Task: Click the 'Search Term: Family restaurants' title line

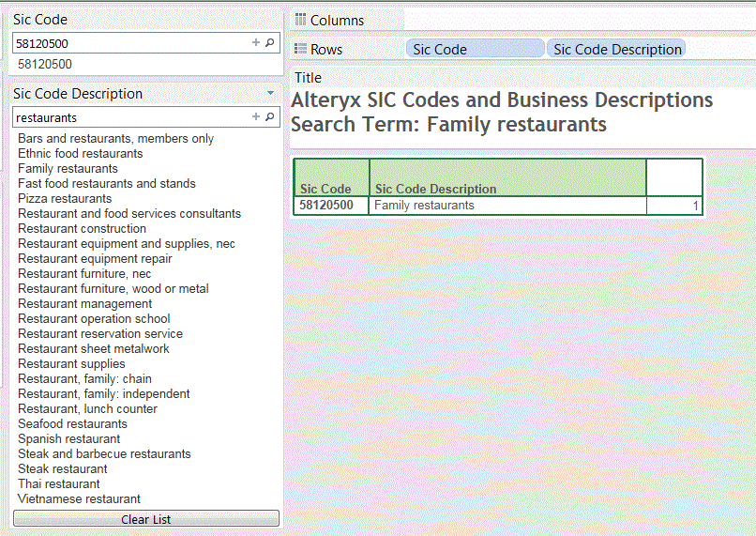Action: (x=449, y=124)
